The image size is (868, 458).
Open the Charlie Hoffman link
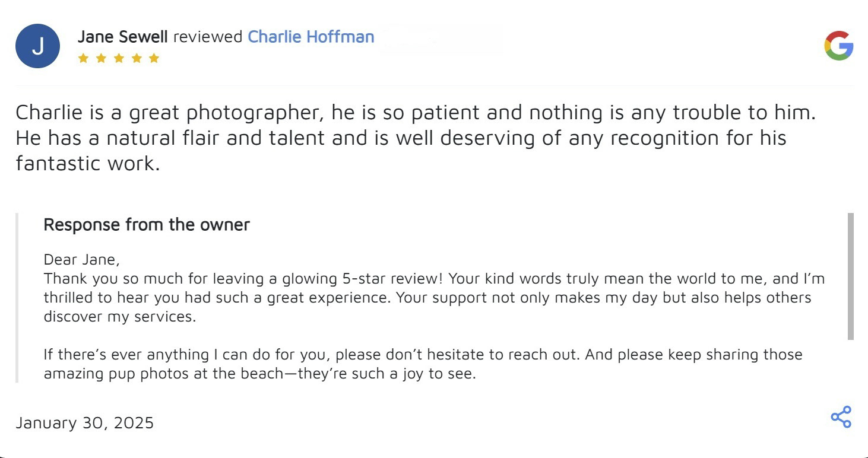[x=311, y=37]
